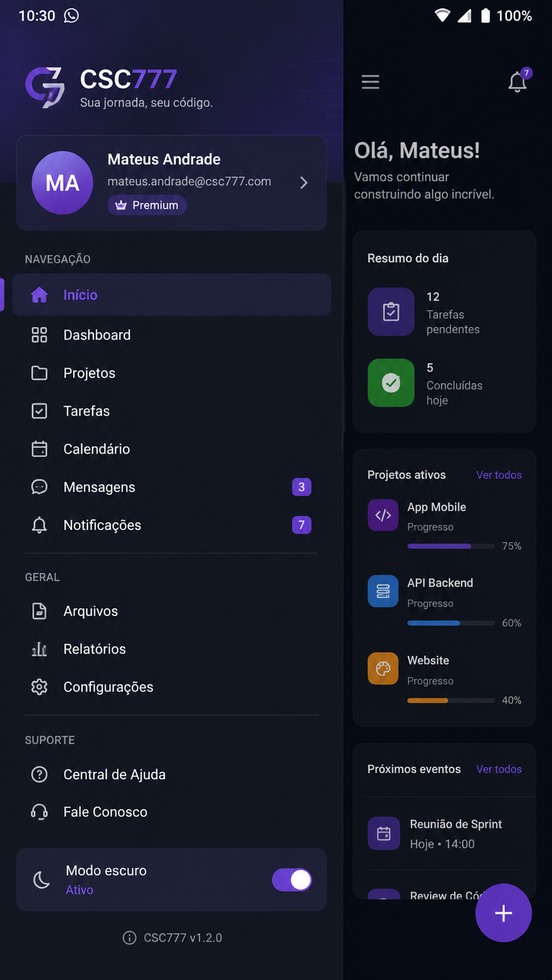Click the moon icon beside Modo escuro

(x=42, y=880)
